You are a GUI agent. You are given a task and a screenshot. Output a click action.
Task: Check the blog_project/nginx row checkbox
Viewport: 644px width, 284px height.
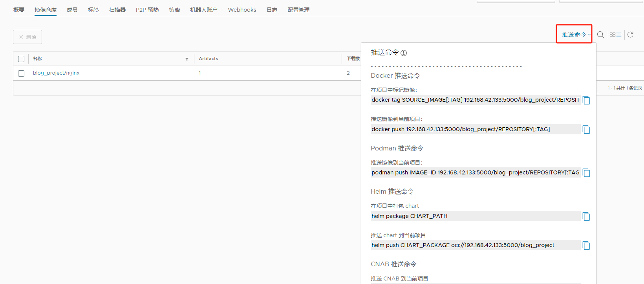(x=21, y=73)
